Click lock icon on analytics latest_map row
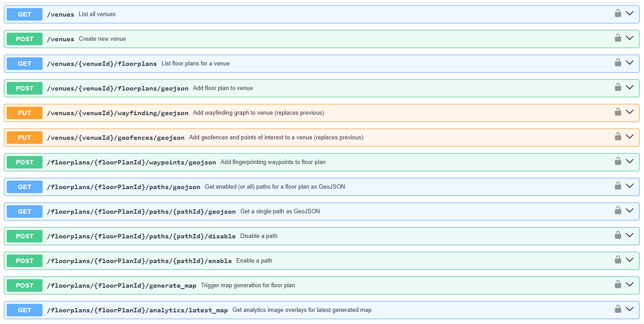 618,309
